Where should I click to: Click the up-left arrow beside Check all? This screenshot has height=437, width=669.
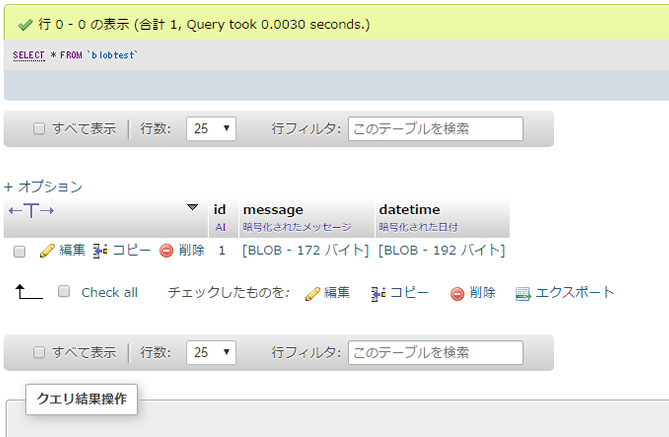point(29,292)
